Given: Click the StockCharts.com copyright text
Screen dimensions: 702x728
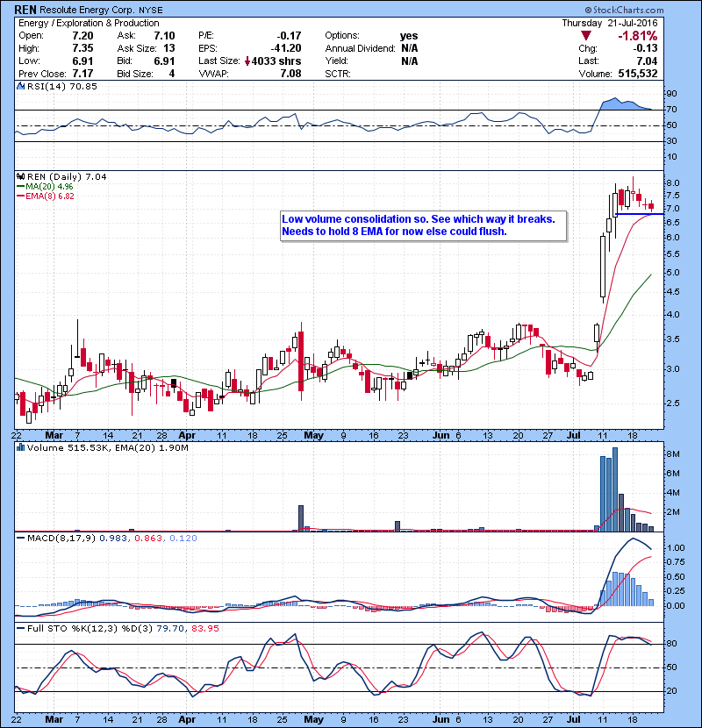Looking at the screenshot, I should (x=624, y=10).
